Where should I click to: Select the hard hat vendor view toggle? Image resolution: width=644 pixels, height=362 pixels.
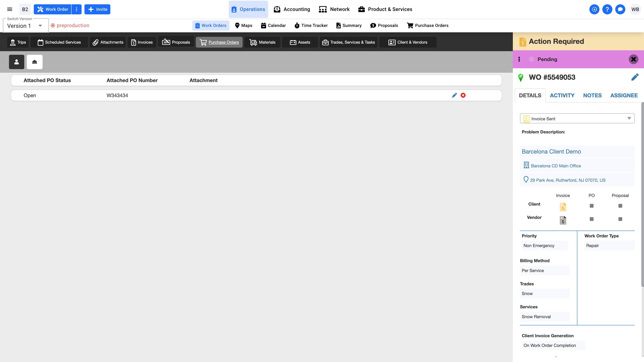34,62
